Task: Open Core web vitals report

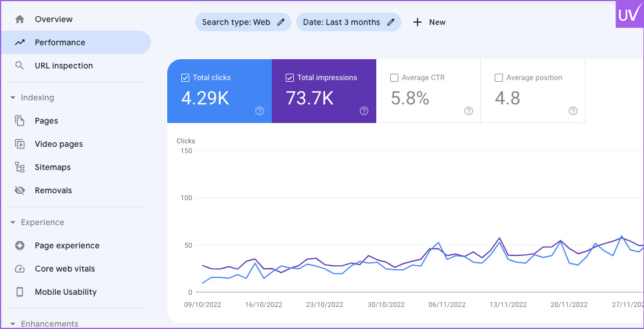Action: pyautogui.click(x=64, y=269)
